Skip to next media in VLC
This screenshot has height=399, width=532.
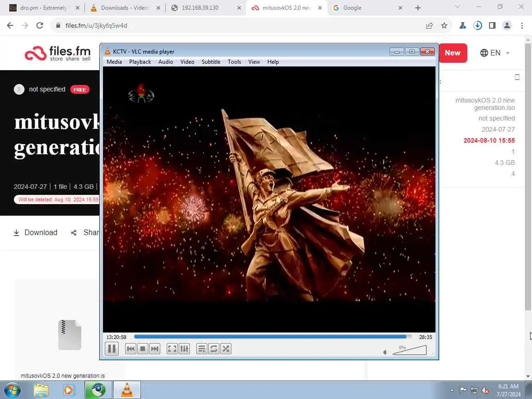tap(154, 349)
